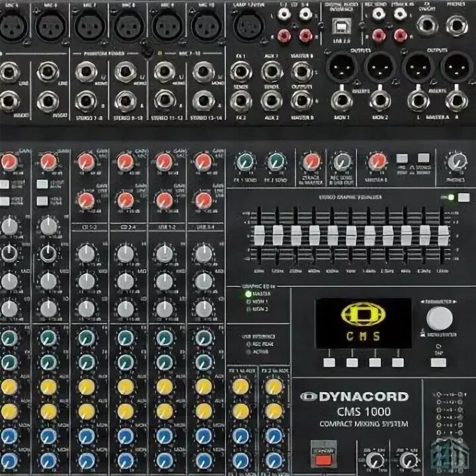Toggle the graphic equalizer on button
This screenshot has width=476, height=476.
(x=463, y=198)
